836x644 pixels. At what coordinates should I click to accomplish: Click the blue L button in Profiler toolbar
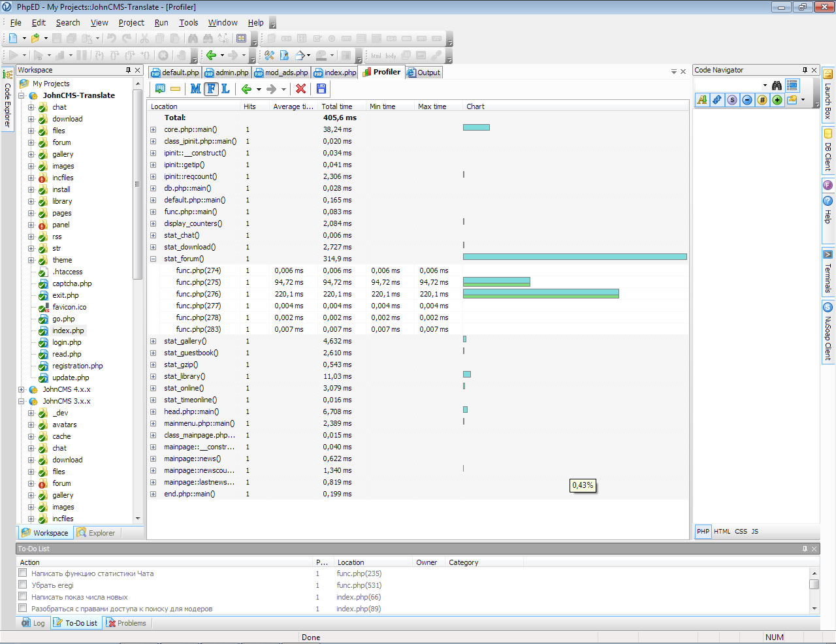(225, 89)
